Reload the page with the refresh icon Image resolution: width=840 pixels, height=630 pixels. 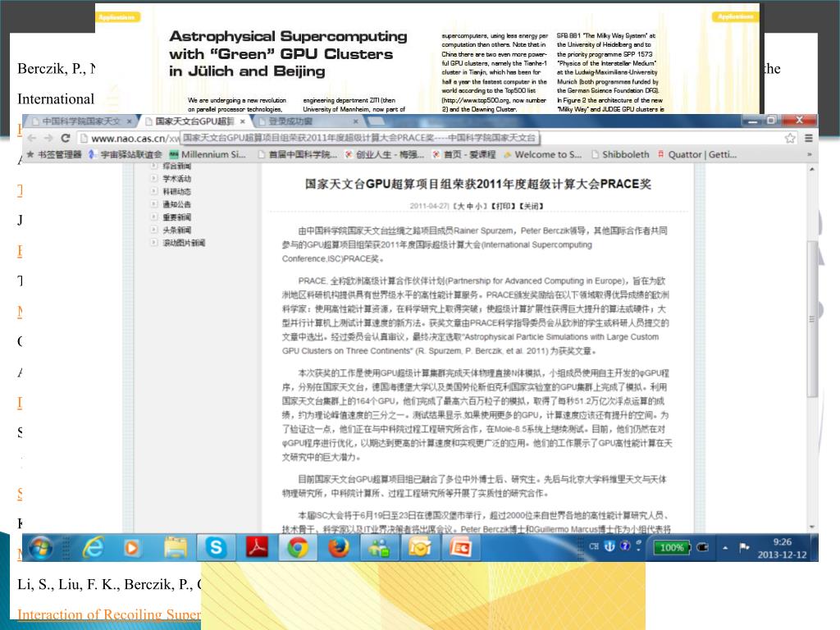pos(66,138)
